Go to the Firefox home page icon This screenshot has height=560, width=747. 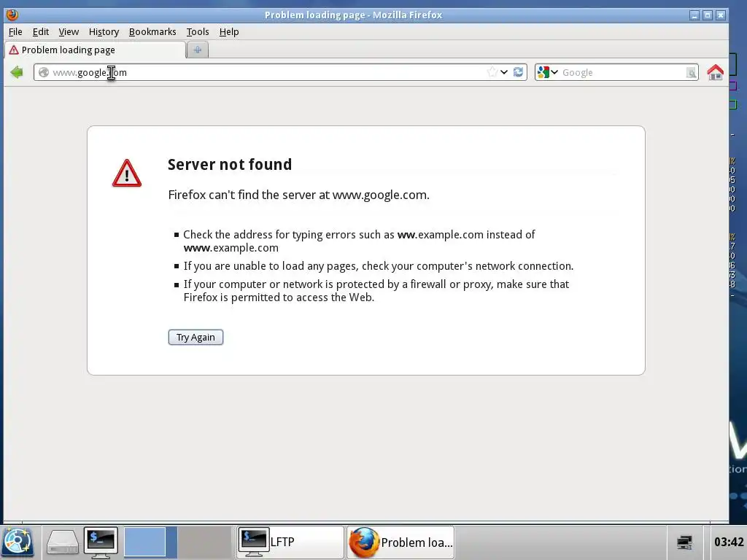715,72
